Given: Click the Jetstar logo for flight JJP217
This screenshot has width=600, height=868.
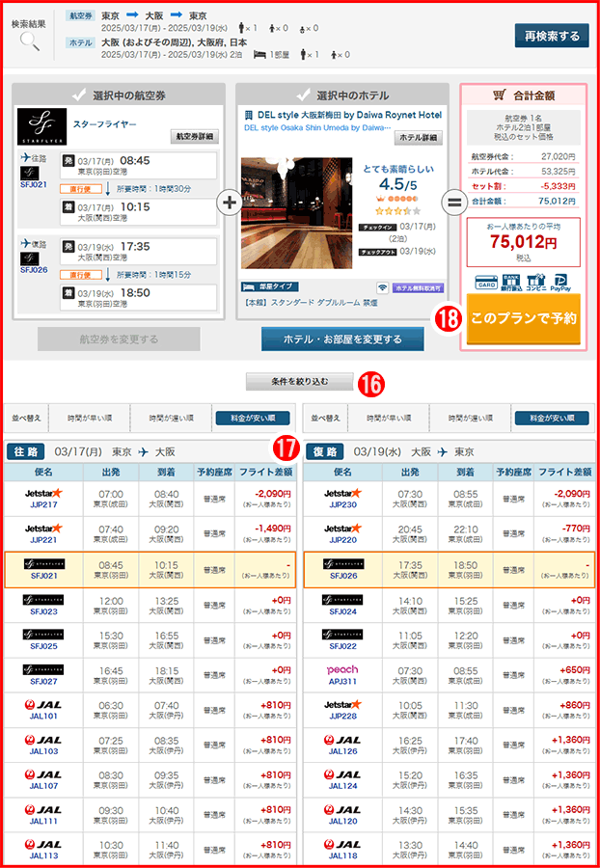Looking at the screenshot, I should (43, 492).
